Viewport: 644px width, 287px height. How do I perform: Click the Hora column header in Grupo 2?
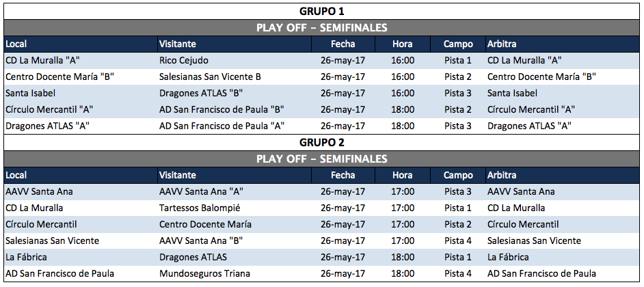click(403, 176)
